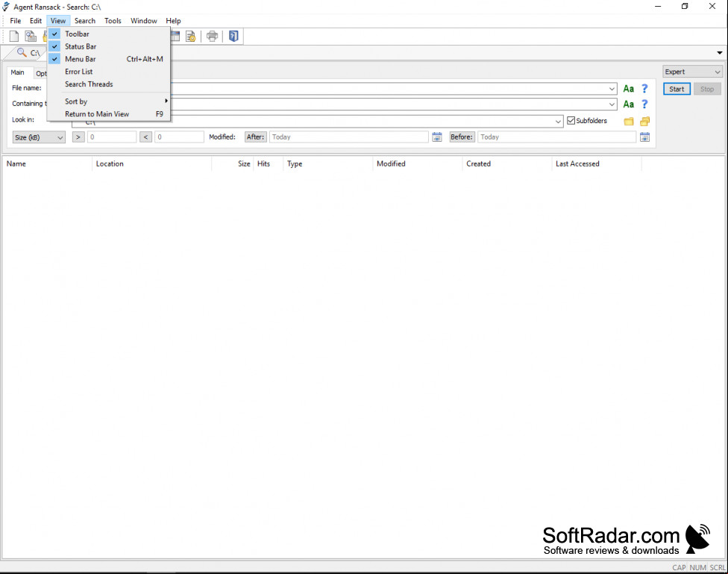Viewport: 728px width, 574px height.
Task: Start the search
Action: (x=677, y=90)
